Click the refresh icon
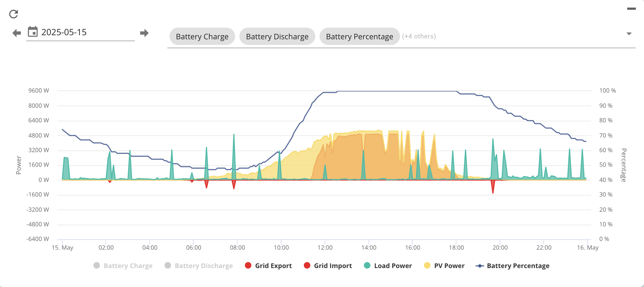The width and height of the screenshot is (644, 287). pos(14,14)
